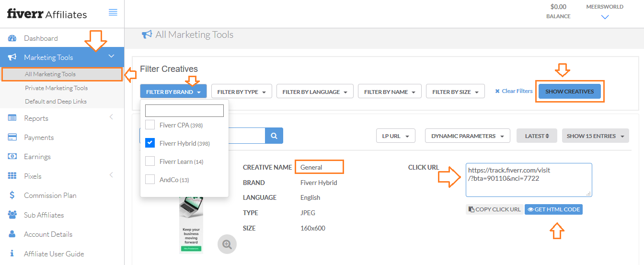The height and width of the screenshot is (265, 644).
Task: Open the Filter by Size dropdown
Action: point(455,92)
